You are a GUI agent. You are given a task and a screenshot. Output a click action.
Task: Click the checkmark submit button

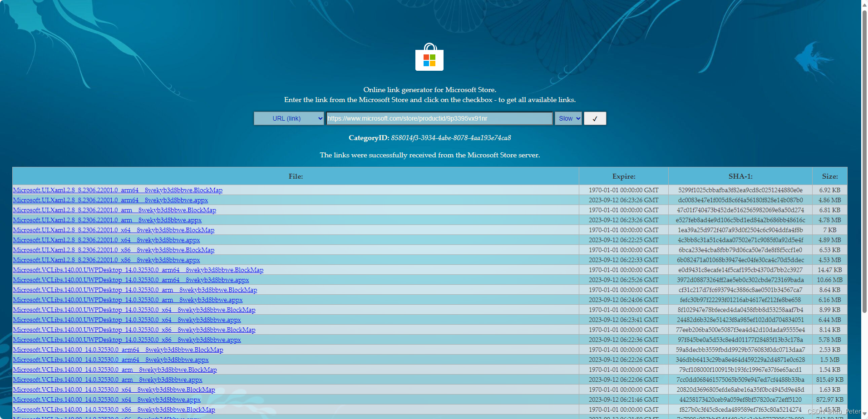click(595, 118)
